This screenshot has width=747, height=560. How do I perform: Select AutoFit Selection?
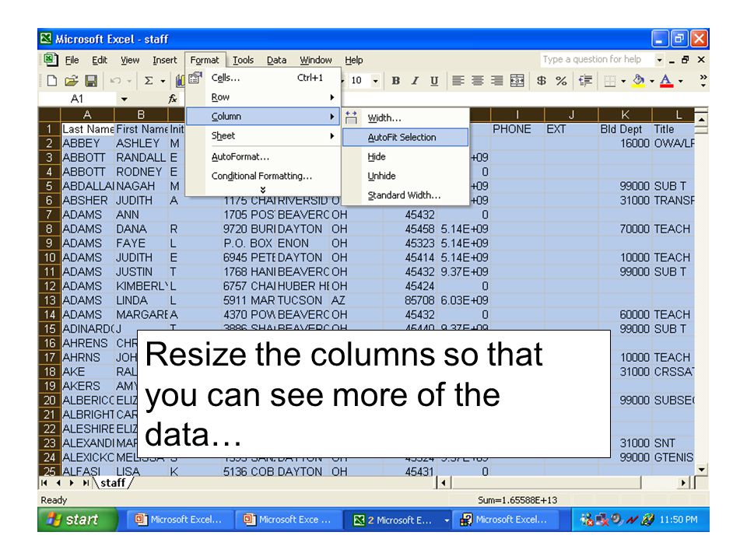pos(405,137)
